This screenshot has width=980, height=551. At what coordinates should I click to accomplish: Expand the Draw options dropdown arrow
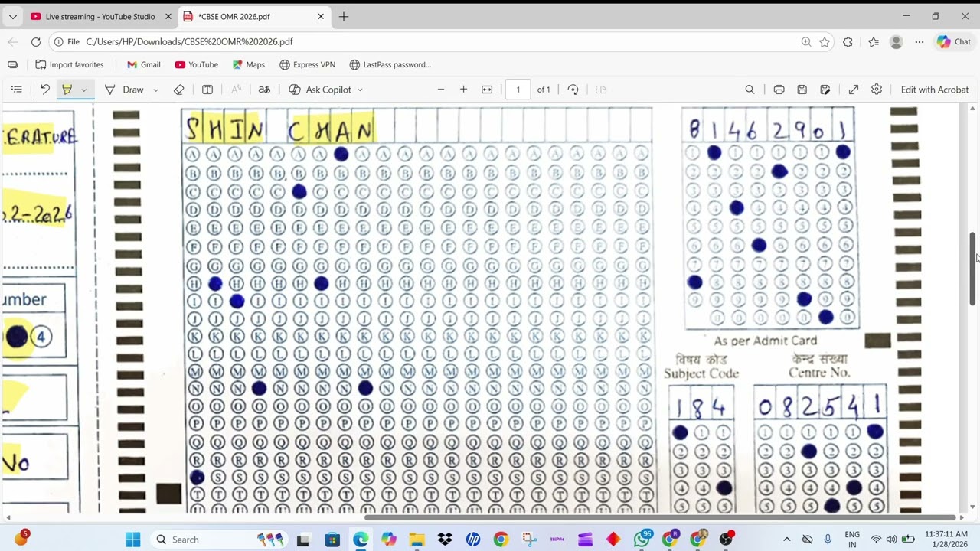click(155, 90)
